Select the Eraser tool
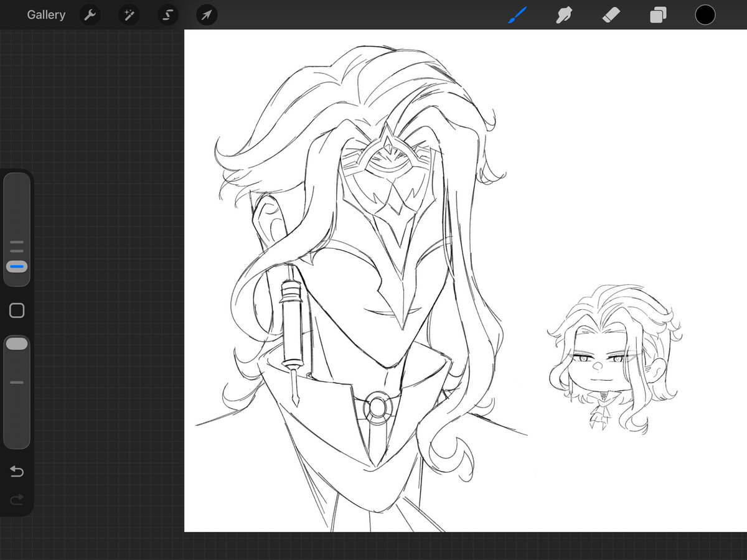This screenshot has width=747, height=560. tap(611, 15)
